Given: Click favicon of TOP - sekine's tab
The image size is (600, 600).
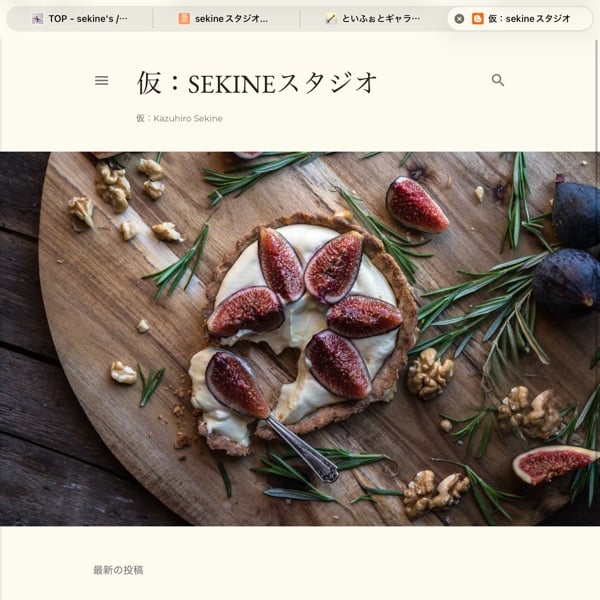Looking at the screenshot, I should click(x=38, y=18).
